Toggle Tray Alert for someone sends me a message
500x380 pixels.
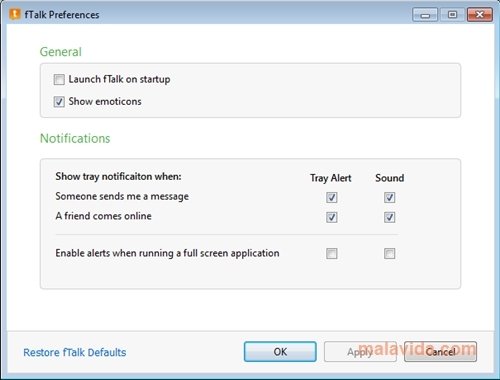(x=332, y=197)
